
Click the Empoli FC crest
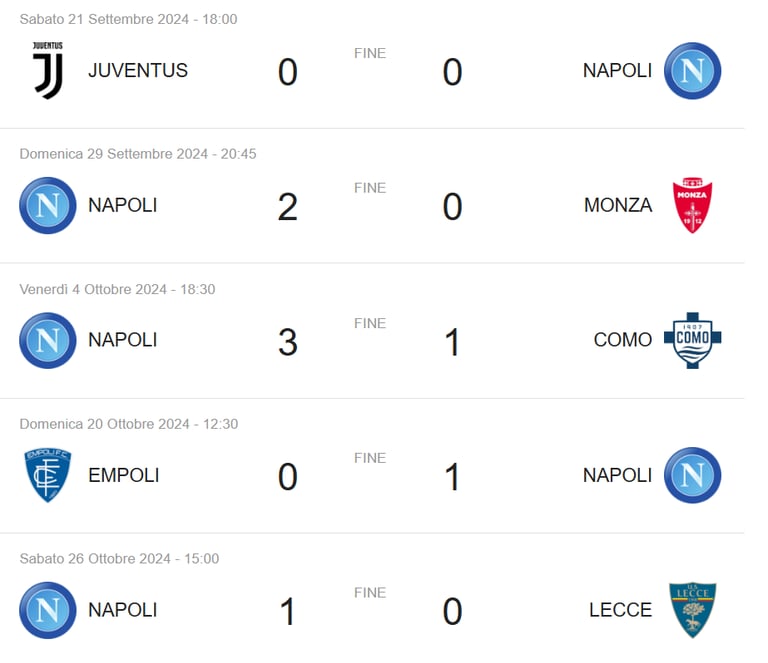[48, 475]
